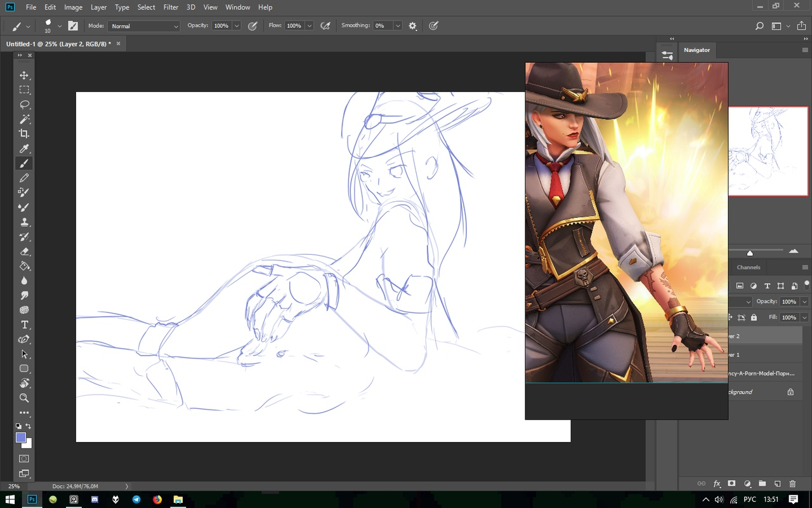Select the Clone Stamp tool

point(24,222)
